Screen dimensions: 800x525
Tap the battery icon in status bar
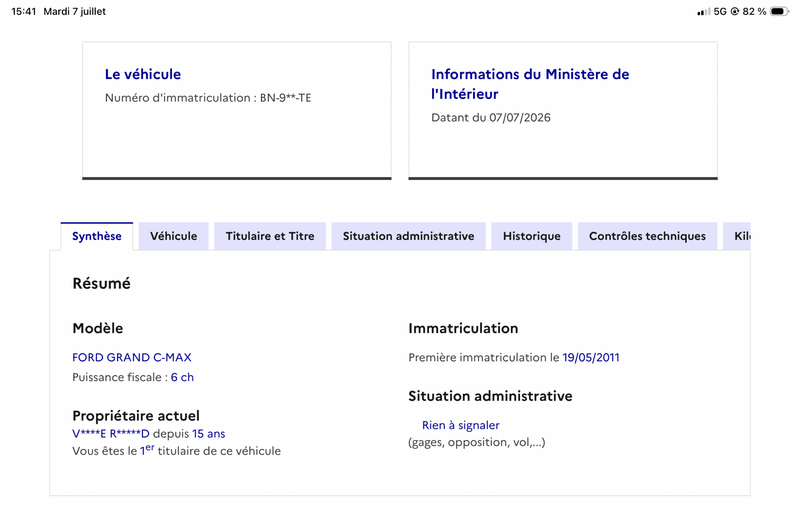click(x=779, y=11)
